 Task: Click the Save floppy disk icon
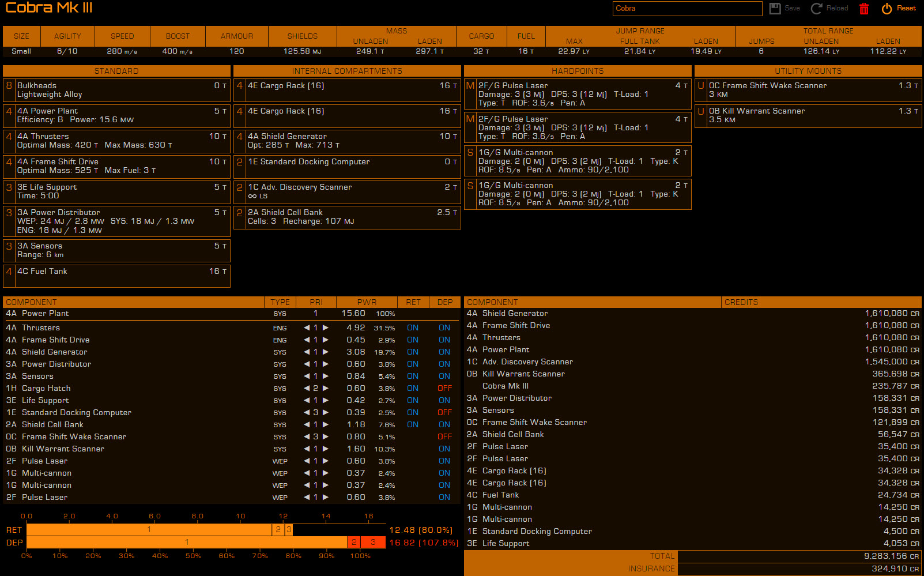pyautogui.click(x=775, y=8)
